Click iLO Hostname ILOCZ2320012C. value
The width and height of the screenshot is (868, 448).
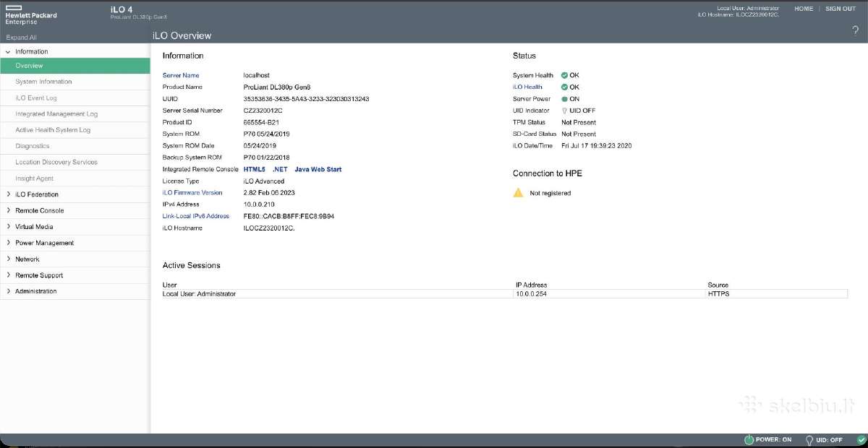click(269, 228)
